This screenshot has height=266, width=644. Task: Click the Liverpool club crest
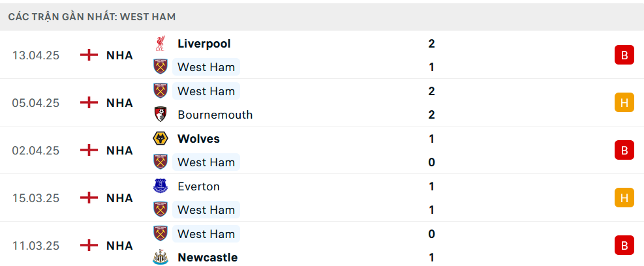[x=160, y=44]
